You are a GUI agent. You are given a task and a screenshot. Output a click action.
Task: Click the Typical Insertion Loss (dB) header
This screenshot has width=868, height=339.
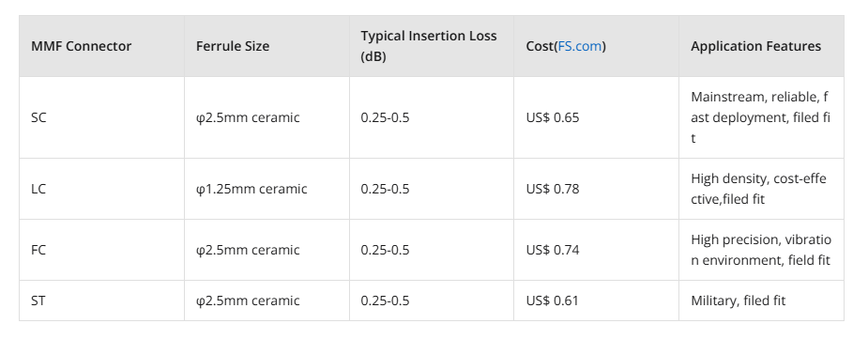pyautogui.click(x=432, y=46)
